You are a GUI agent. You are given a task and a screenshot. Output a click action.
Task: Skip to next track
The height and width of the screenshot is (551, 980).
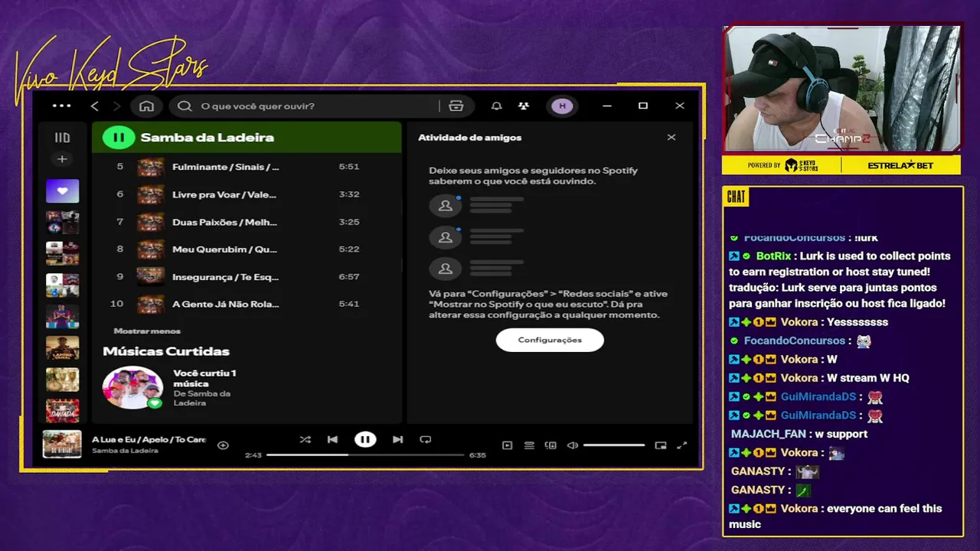pyautogui.click(x=397, y=439)
